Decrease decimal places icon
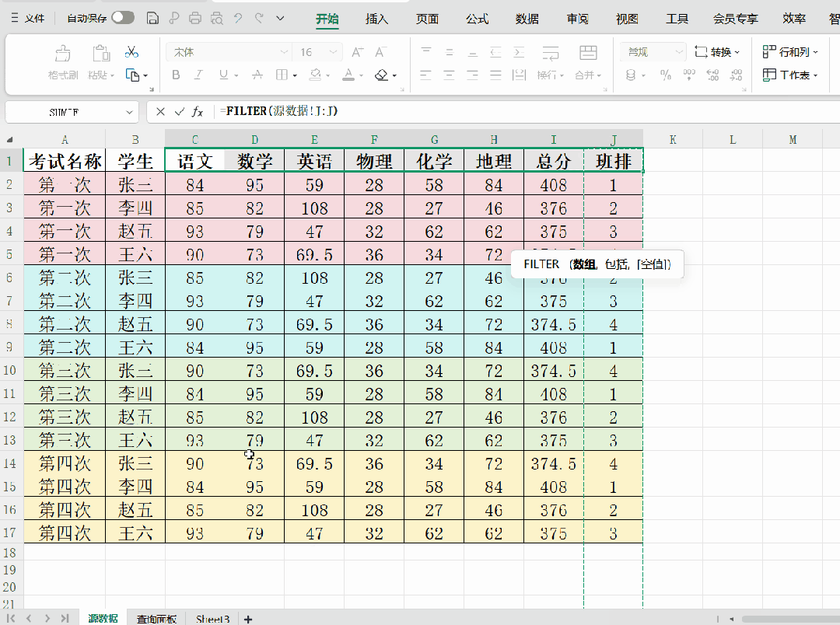The height and width of the screenshot is (625, 840). (736, 75)
